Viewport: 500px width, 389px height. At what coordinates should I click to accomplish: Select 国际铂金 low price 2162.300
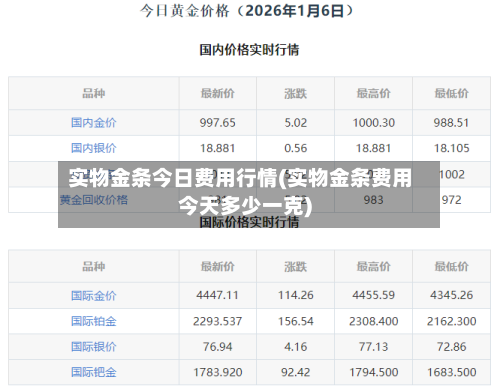pyautogui.click(x=452, y=321)
